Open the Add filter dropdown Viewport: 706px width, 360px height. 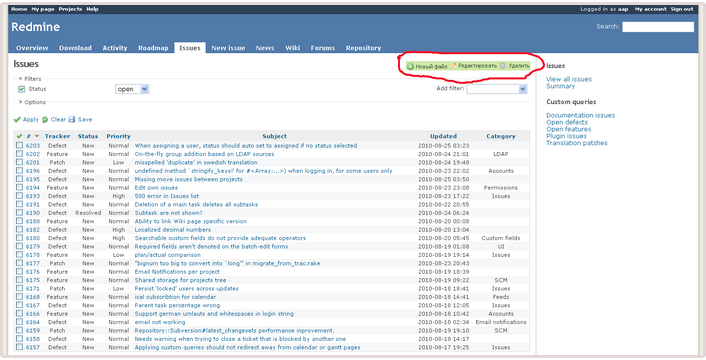tap(497, 89)
